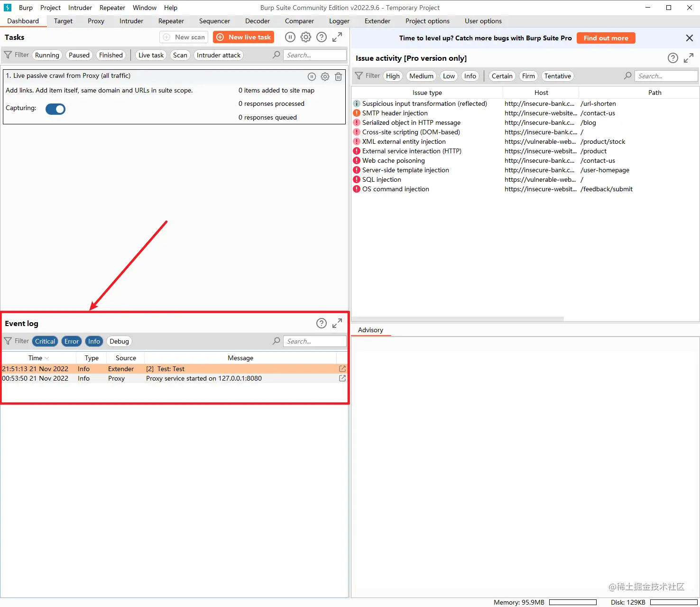Open help for Issue activity panel
This screenshot has width=700, height=607.
click(x=673, y=58)
